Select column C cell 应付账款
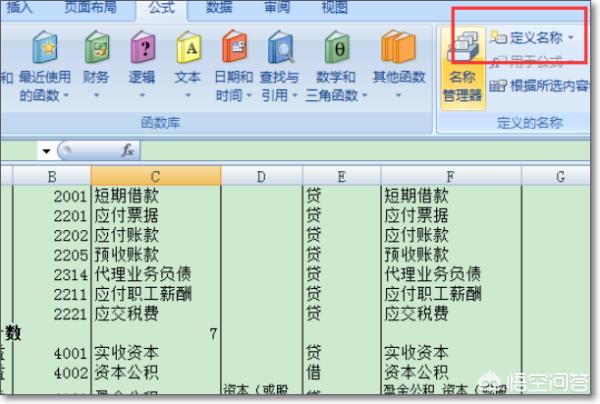This screenshot has height=404, width=600. [156, 235]
